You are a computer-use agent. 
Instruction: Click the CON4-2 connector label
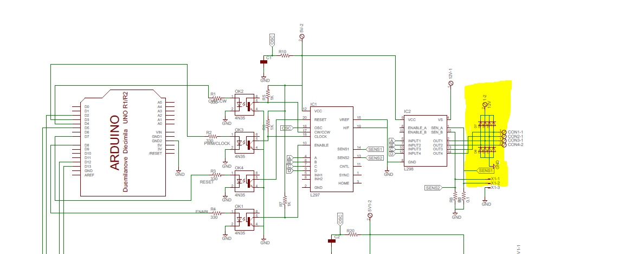[x=515, y=144]
